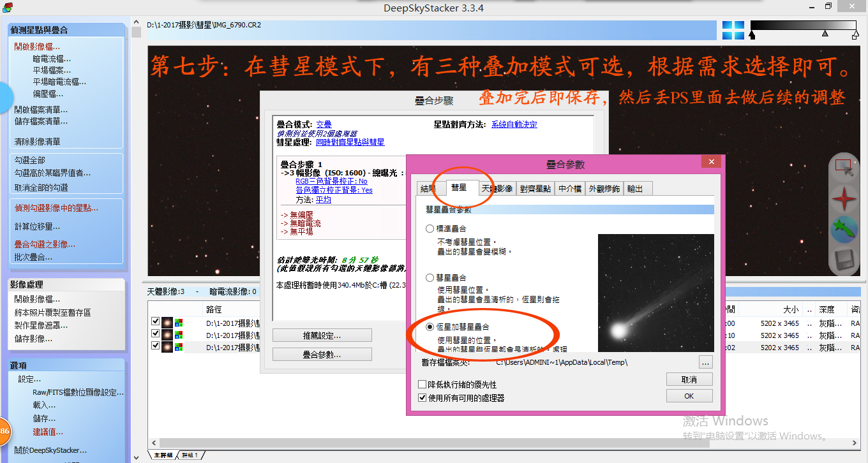Activate the green comet editing tool
This screenshot has width=868, height=463.
[843, 230]
